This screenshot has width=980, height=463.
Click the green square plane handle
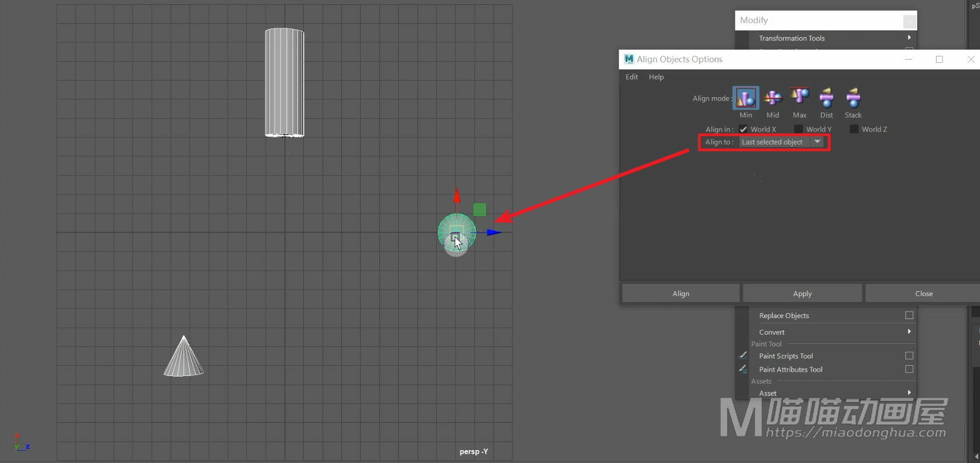click(x=479, y=209)
